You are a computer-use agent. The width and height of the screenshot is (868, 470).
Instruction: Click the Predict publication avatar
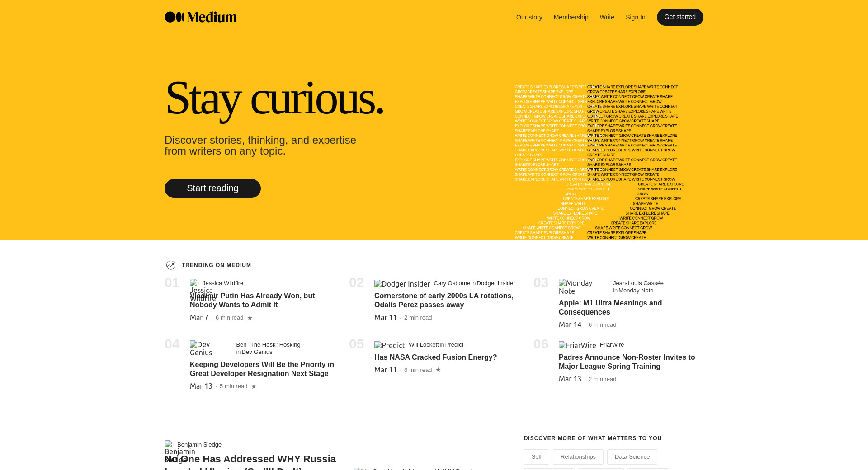click(389, 345)
